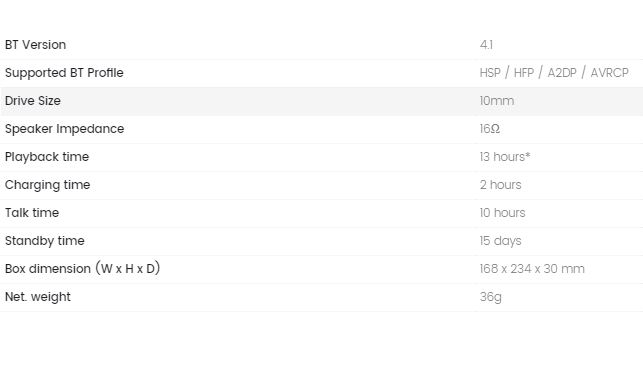
Task: Click the highlighted Drive Size row label
Action: tap(33, 101)
